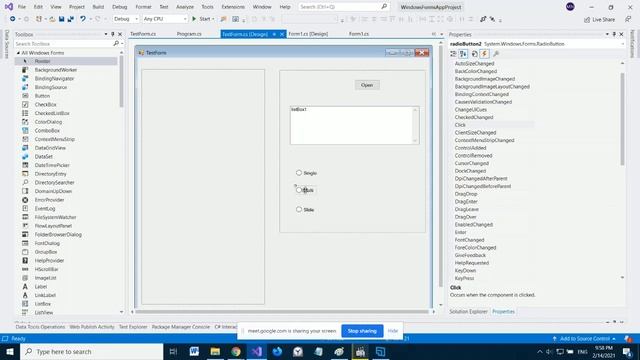Switch to the Solution Explorer tab
640x360 pixels.
point(468,311)
